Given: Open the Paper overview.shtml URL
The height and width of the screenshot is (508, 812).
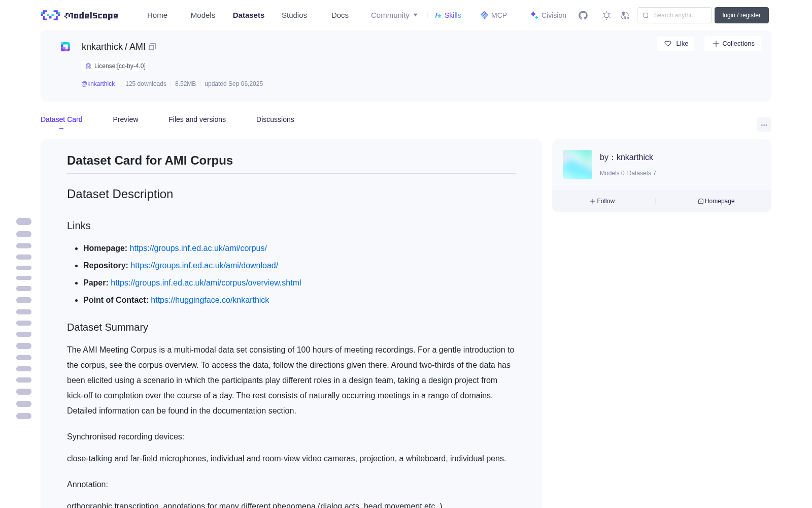Looking at the screenshot, I should point(206,282).
